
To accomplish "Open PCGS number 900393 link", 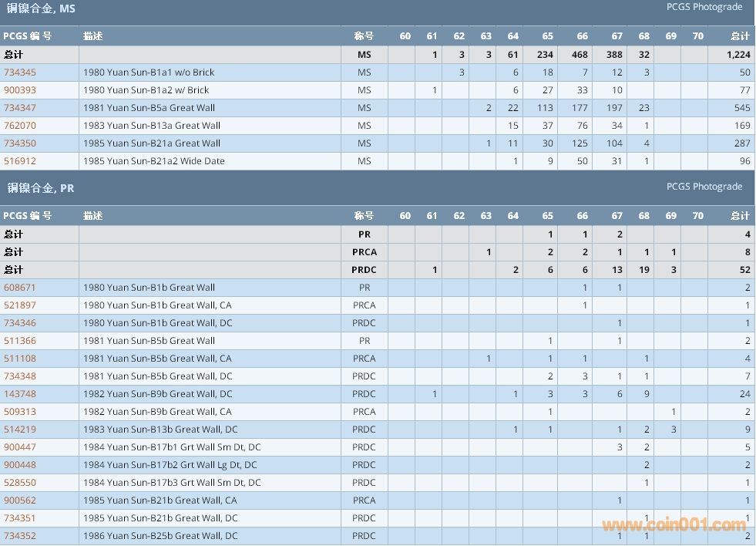I will tap(20, 90).
